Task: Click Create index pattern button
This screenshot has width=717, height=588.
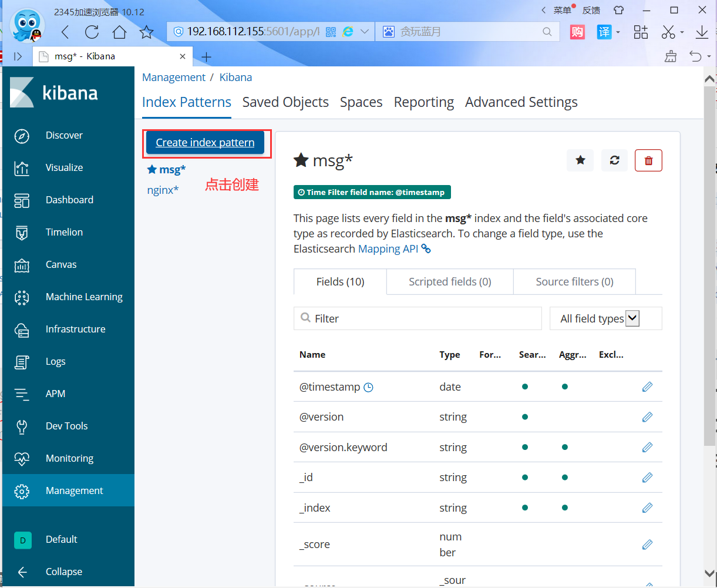Action: [205, 143]
